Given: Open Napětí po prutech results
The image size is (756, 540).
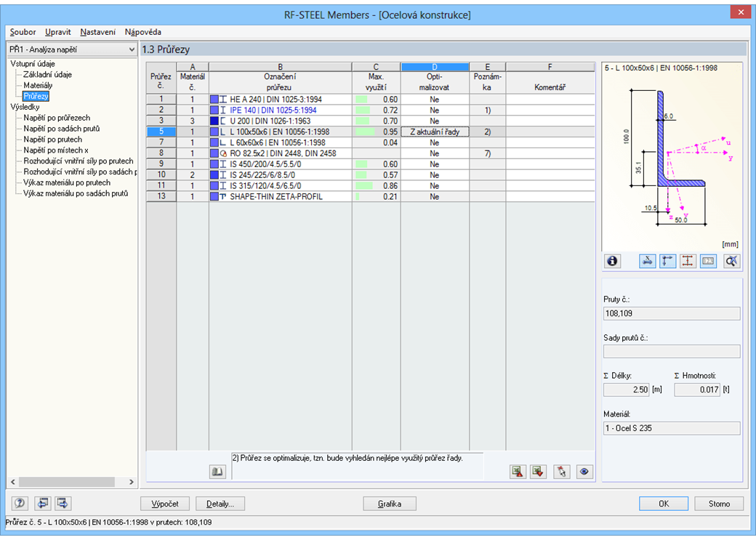Looking at the screenshot, I should (x=52, y=140).
